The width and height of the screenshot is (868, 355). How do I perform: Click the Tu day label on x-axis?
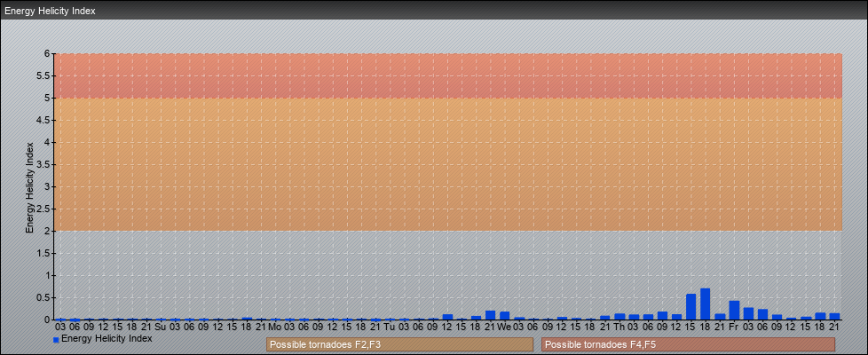point(390,327)
